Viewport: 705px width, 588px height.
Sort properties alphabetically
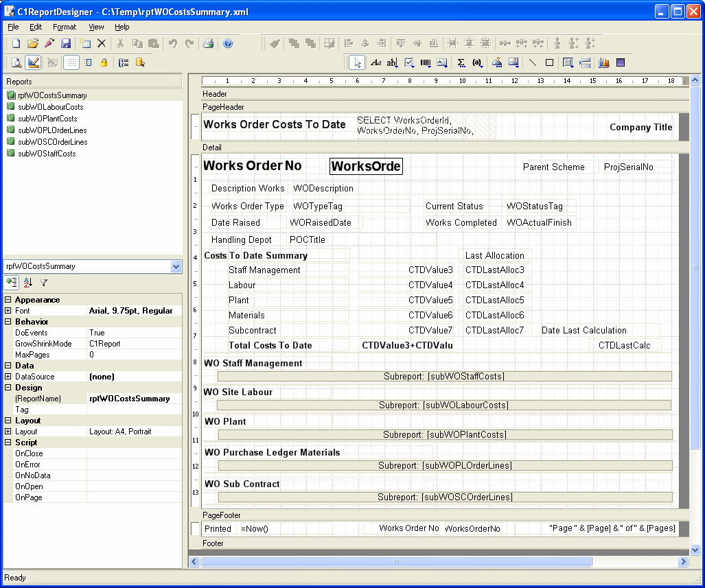click(x=28, y=282)
